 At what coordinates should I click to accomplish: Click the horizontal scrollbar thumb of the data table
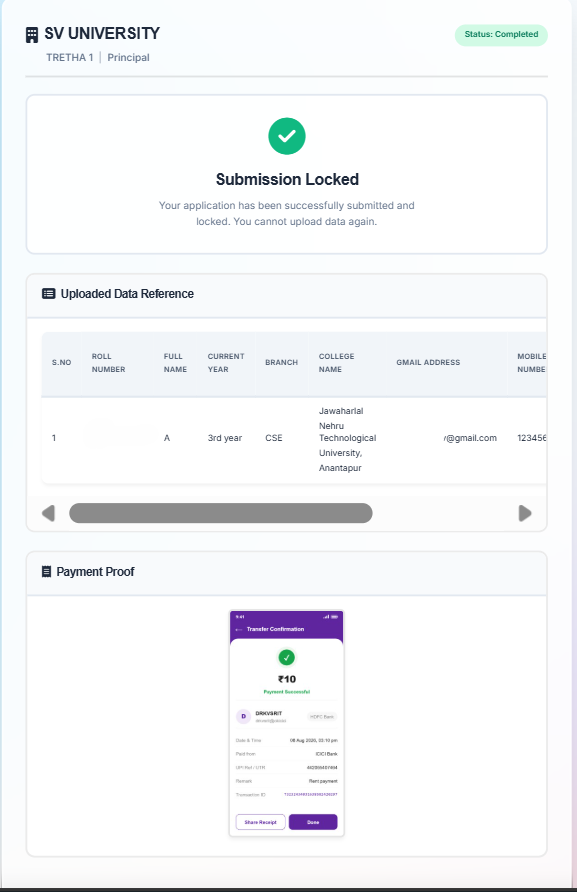(221, 513)
